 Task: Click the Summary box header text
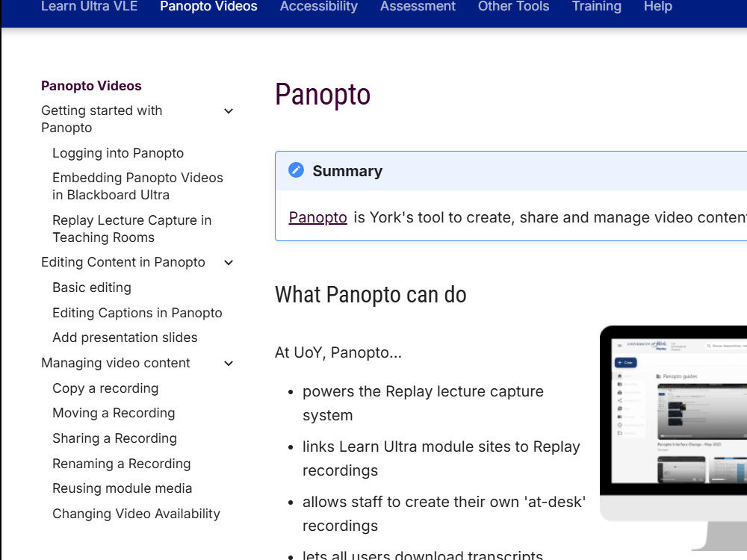point(347,171)
